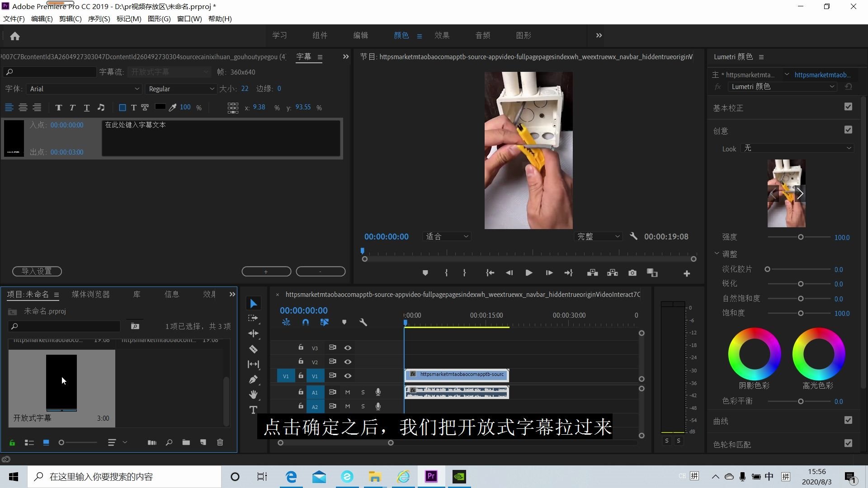Screen dimensions: 868x488
Task: Click the Lift button in monitor
Action: (x=592, y=273)
